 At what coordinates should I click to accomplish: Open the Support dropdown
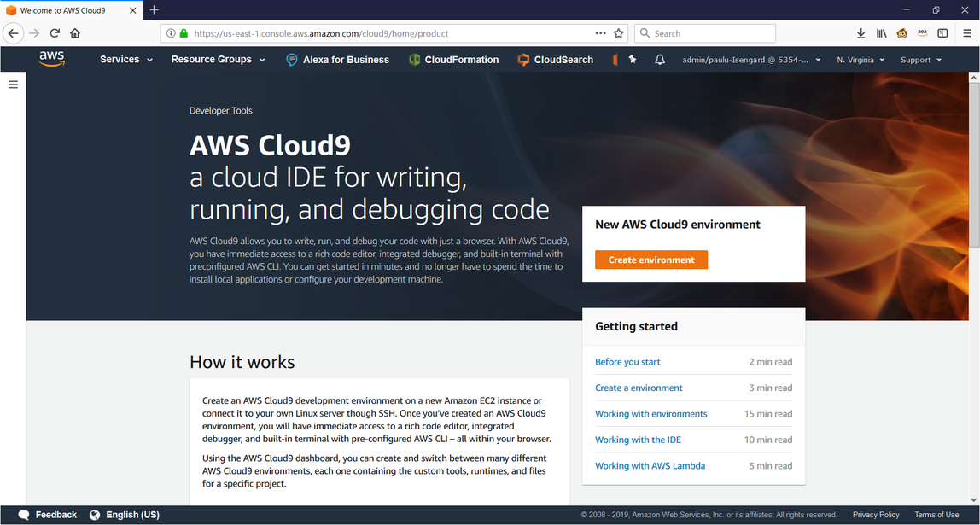920,60
